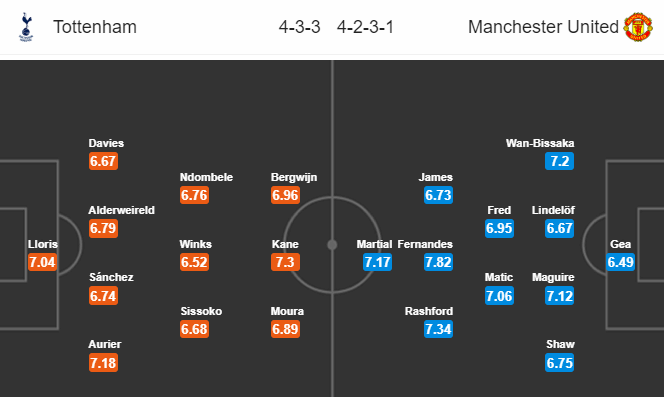Click Aurier's 7.18 rating badge
Screen dimensions: 664x397
[103, 363]
